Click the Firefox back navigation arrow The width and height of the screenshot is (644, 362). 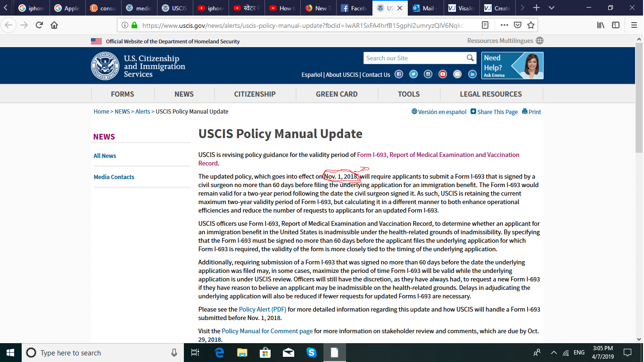click(x=8, y=25)
